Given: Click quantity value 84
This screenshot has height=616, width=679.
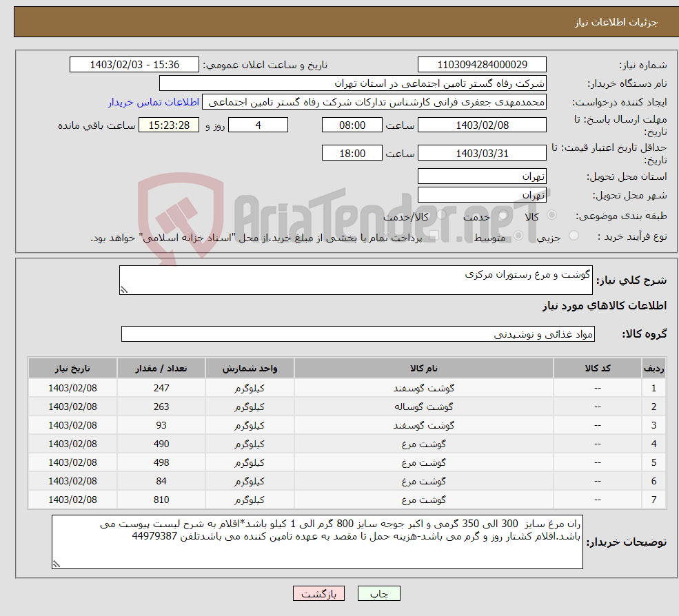Looking at the screenshot, I should 161,482.
